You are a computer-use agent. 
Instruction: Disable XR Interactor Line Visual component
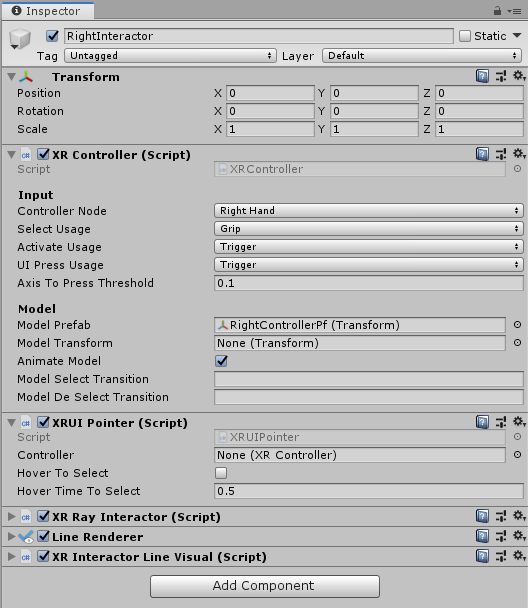tap(43, 556)
